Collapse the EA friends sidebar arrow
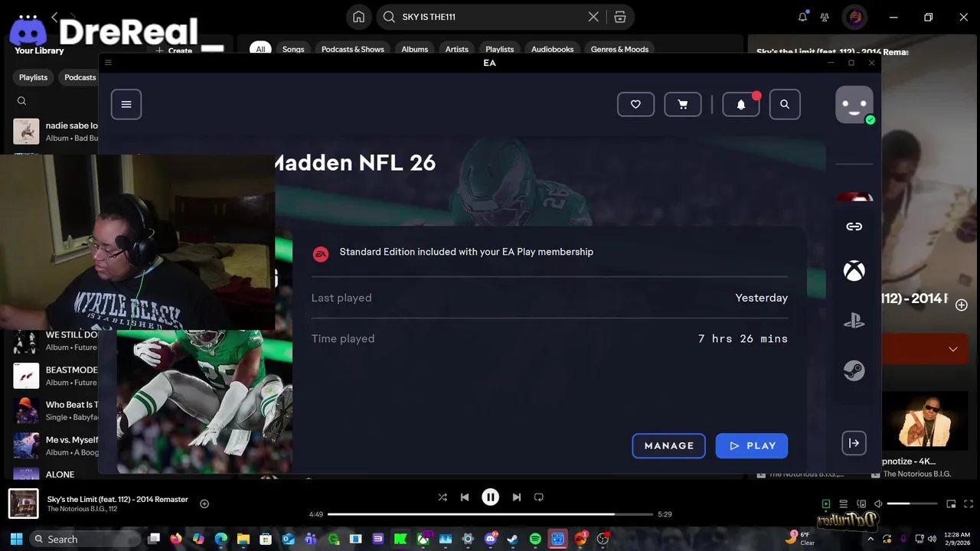Screen dimensions: 980x551 click(x=854, y=443)
